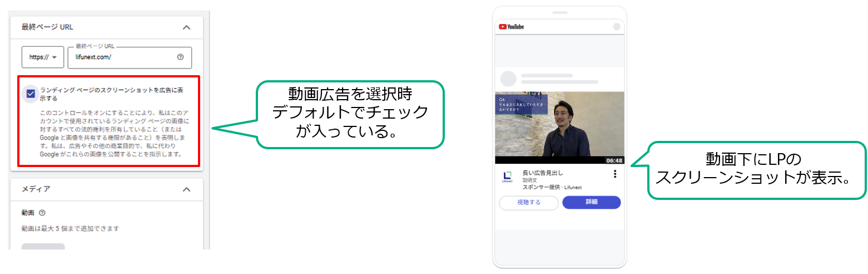Screen dimensions: 868x274
Task: Click the 詳細 button in preview
Action: 592,202
